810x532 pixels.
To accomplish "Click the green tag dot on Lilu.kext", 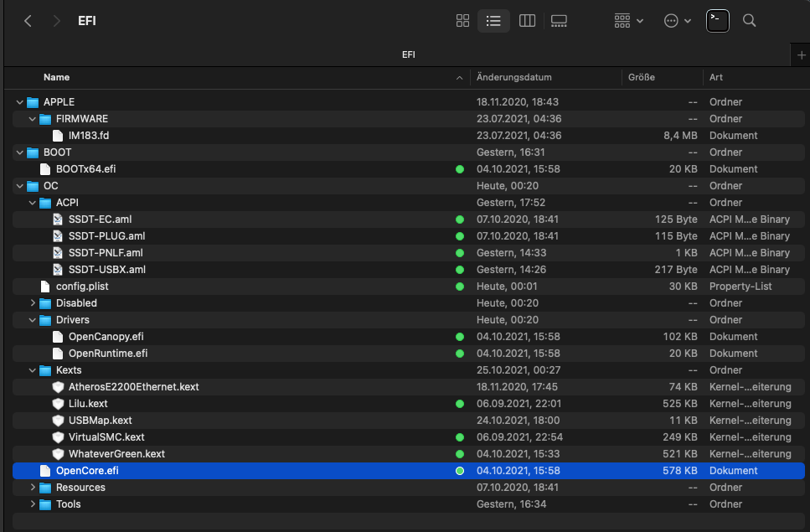I will click(x=460, y=404).
